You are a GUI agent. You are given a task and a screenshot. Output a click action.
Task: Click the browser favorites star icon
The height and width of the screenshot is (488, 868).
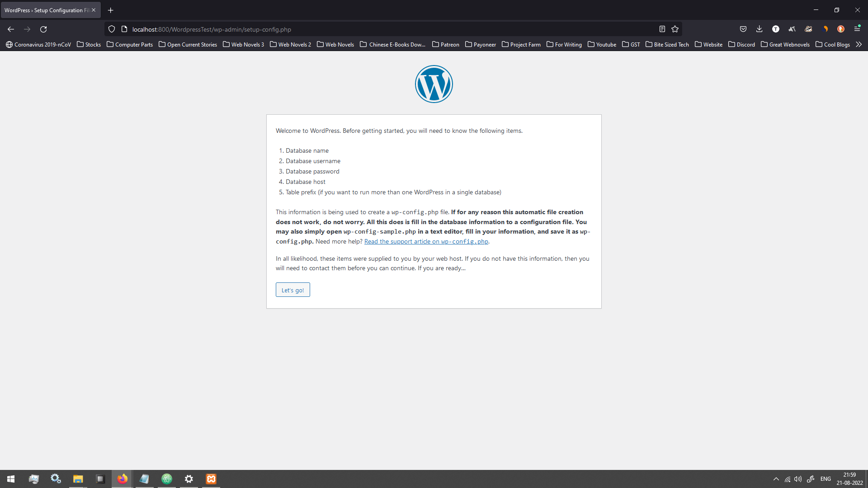coord(675,29)
